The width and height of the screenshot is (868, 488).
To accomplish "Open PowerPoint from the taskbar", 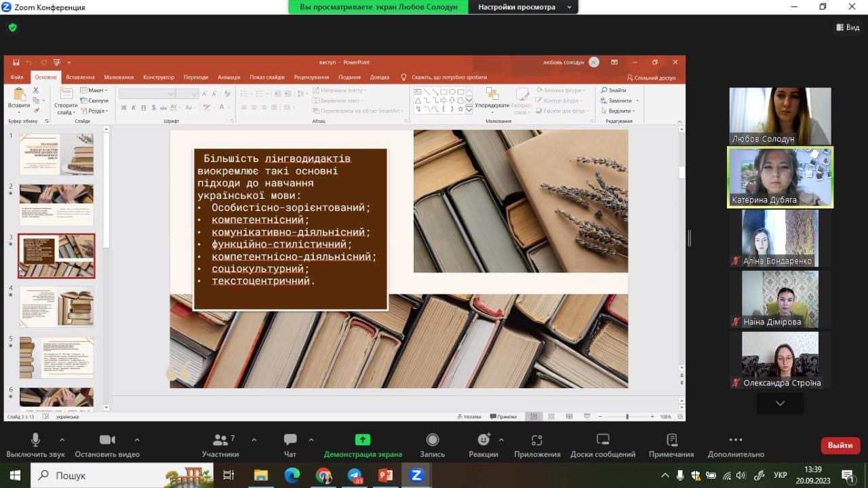I will coord(386,475).
